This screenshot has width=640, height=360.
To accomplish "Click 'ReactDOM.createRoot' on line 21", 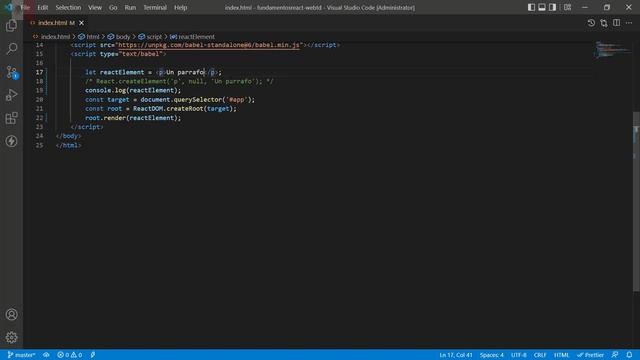I will coord(168,109).
